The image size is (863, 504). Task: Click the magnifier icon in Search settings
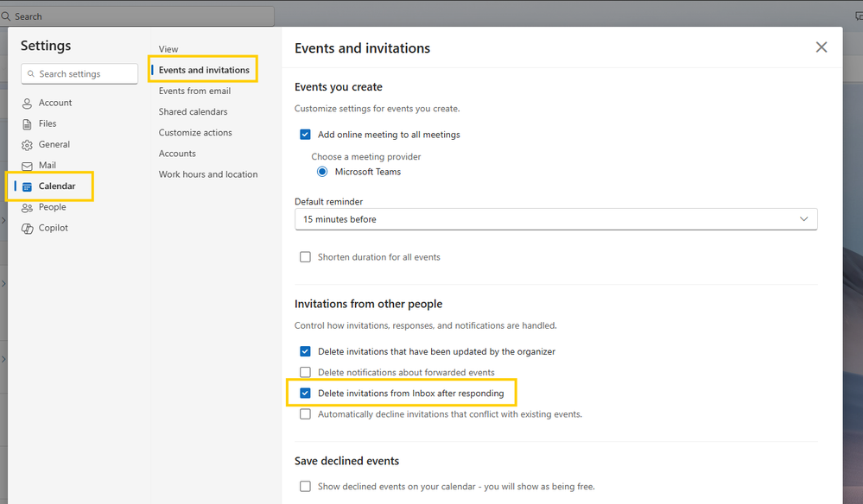(x=31, y=73)
